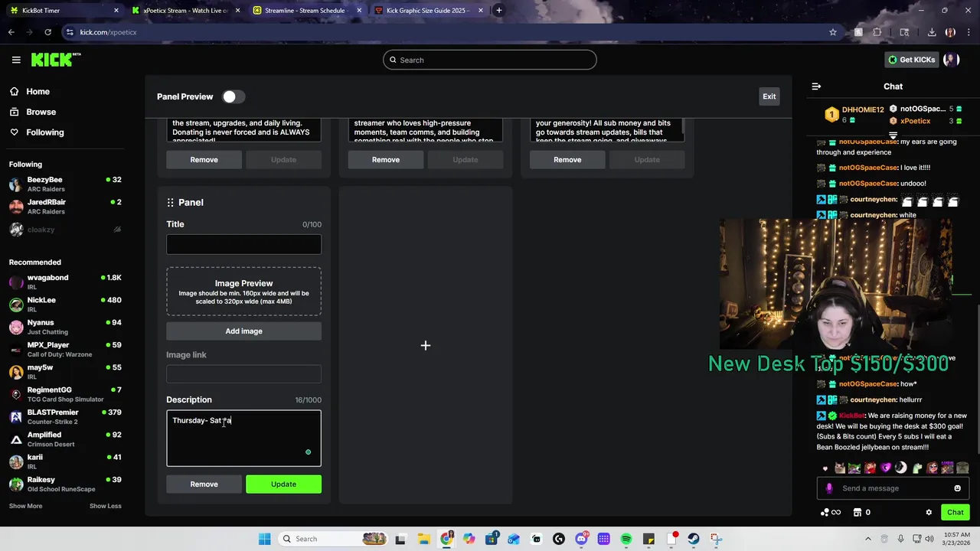Image resolution: width=980 pixels, height=551 pixels.
Task: Open the profile avatar menu
Action: (951, 60)
